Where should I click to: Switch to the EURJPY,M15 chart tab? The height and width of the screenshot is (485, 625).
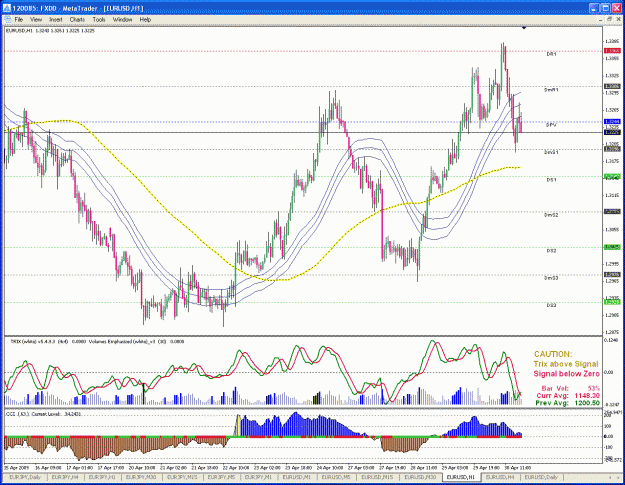coord(182,477)
